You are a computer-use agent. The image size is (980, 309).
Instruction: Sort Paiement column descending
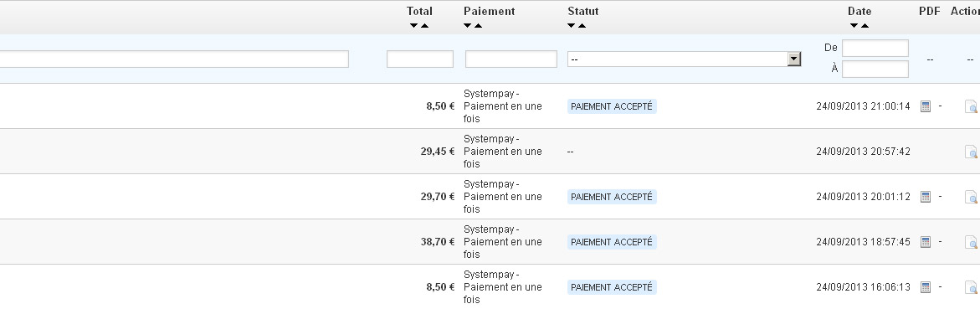click(x=468, y=26)
